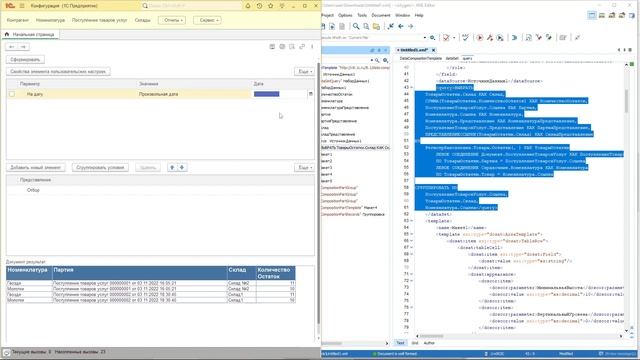Click the configure transformation scenario wrench icon

pyautogui.click(x=490, y=38)
